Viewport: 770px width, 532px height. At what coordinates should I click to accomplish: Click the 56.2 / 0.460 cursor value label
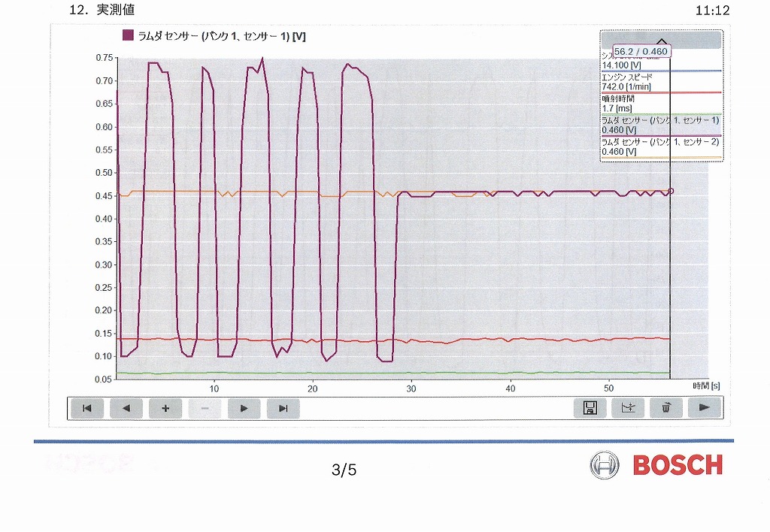[x=641, y=51]
